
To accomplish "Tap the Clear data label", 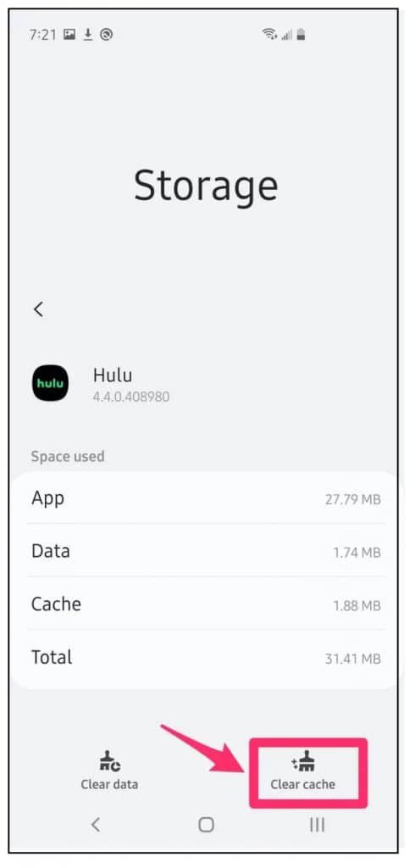I will click(109, 784).
